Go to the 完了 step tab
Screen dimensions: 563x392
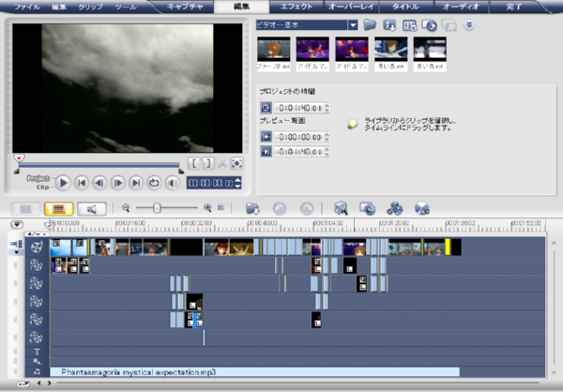[514, 7]
